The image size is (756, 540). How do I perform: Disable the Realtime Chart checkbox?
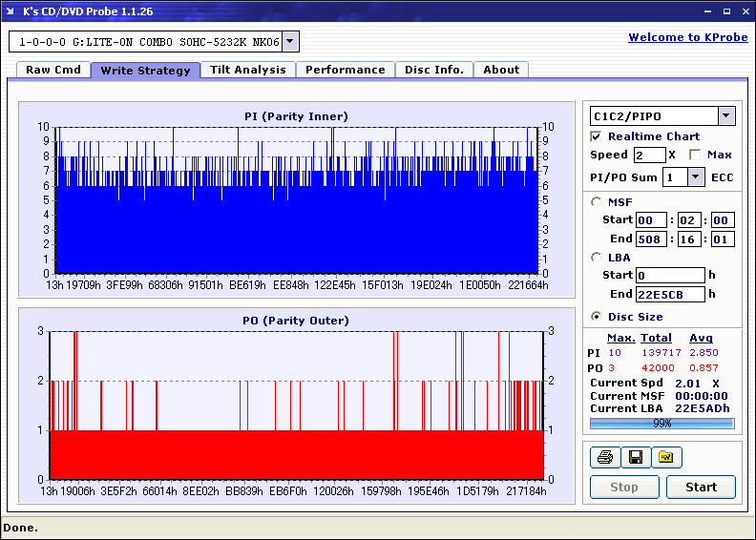[597, 136]
